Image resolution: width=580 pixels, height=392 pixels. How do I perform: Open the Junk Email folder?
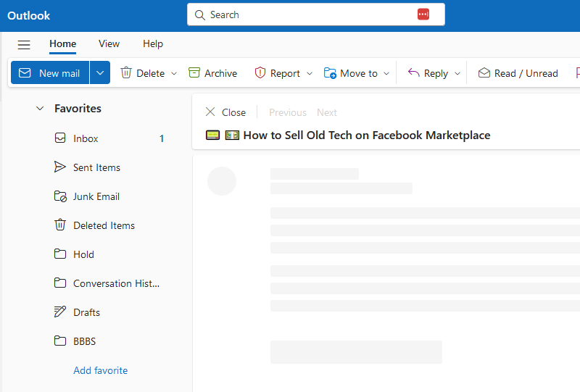[96, 196]
